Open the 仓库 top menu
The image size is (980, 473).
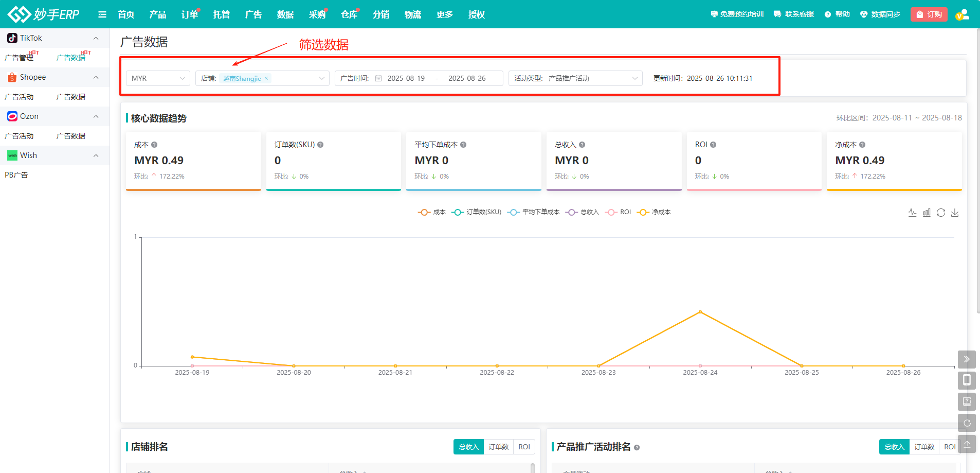tap(349, 14)
